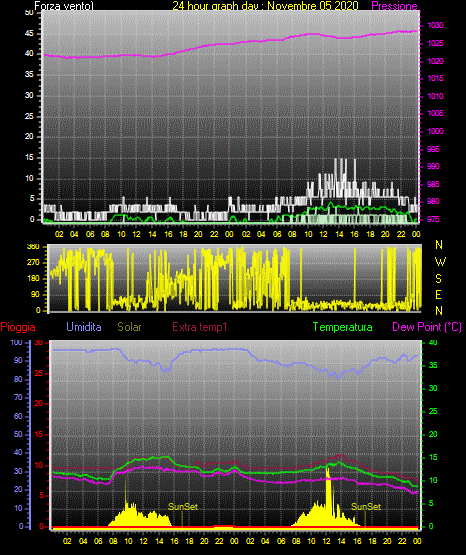The width and height of the screenshot is (466, 555).
Task: Click the Extra temp1 legend label
Action: 200,327
